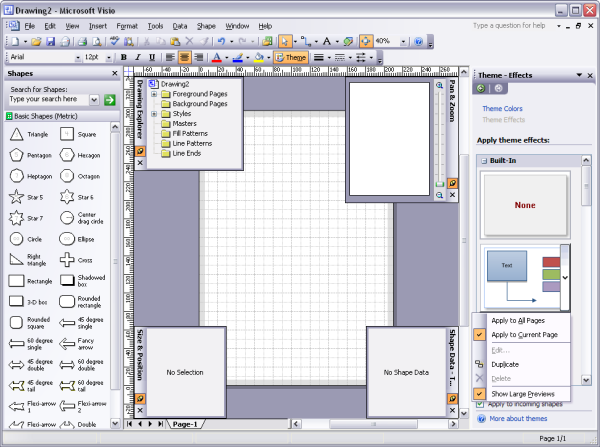600x447 pixels.
Task: Click the Star 5 shape master
Action: [16, 197]
